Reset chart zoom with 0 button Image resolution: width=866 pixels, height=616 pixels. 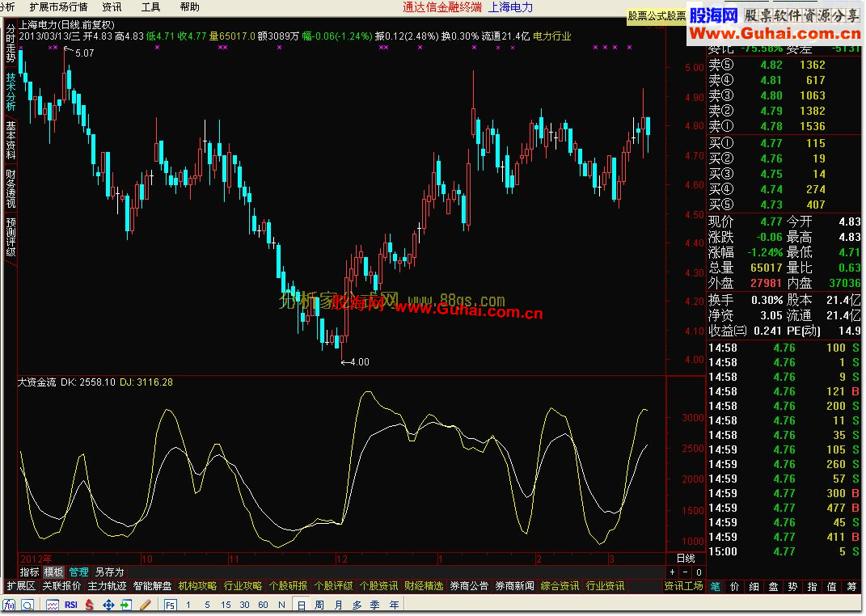coord(699,572)
